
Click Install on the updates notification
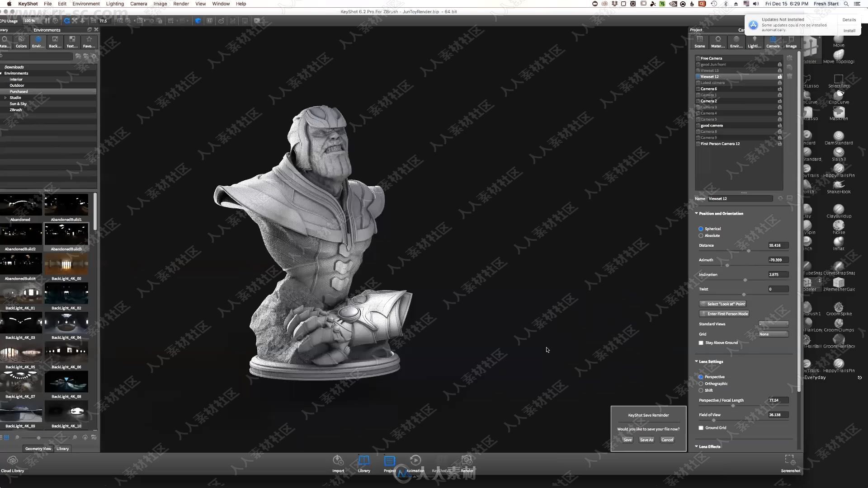coord(849,31)
